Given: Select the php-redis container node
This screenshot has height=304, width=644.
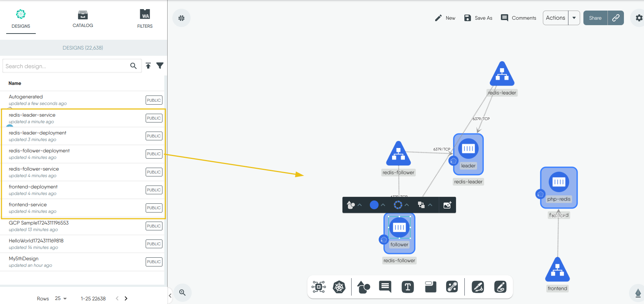Looking at the screenshot, I should tap(559, 182).
